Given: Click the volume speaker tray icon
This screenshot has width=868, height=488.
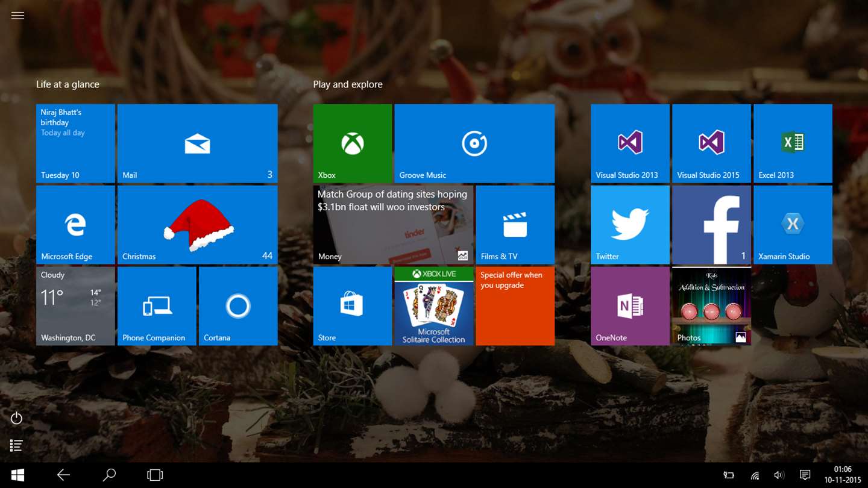Looking at the screenshot, I should 779,475.
